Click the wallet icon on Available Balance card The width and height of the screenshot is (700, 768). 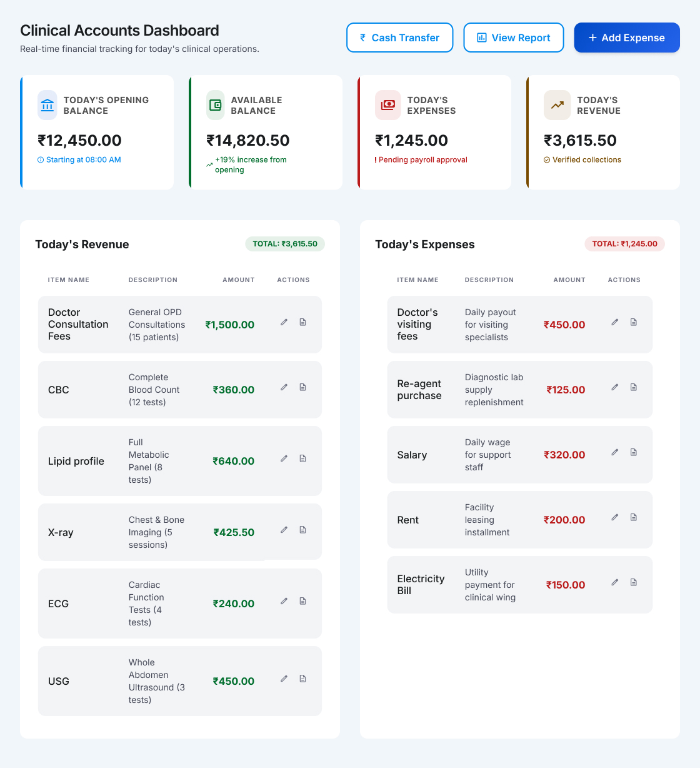(x=216, y=105)
